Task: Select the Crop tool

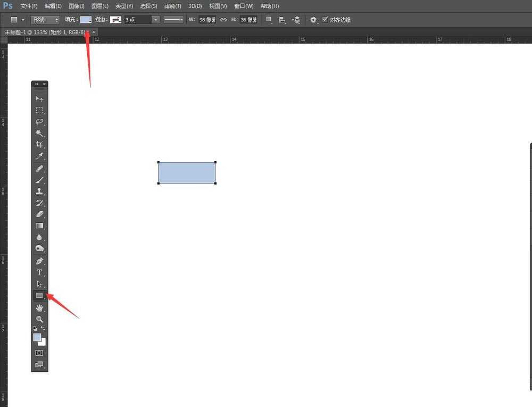Action: click(39, 145)
